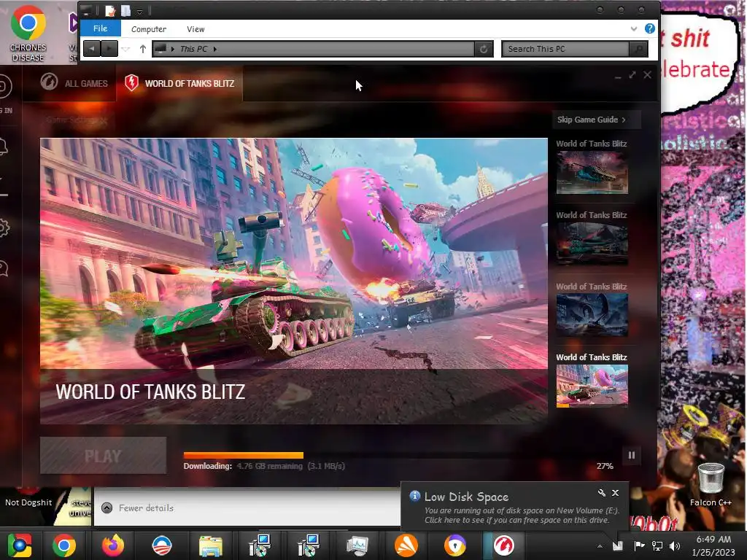Screen dimensions: 747x560
Task: Click the Skip Game Guide button
Action: coord(596,120)
